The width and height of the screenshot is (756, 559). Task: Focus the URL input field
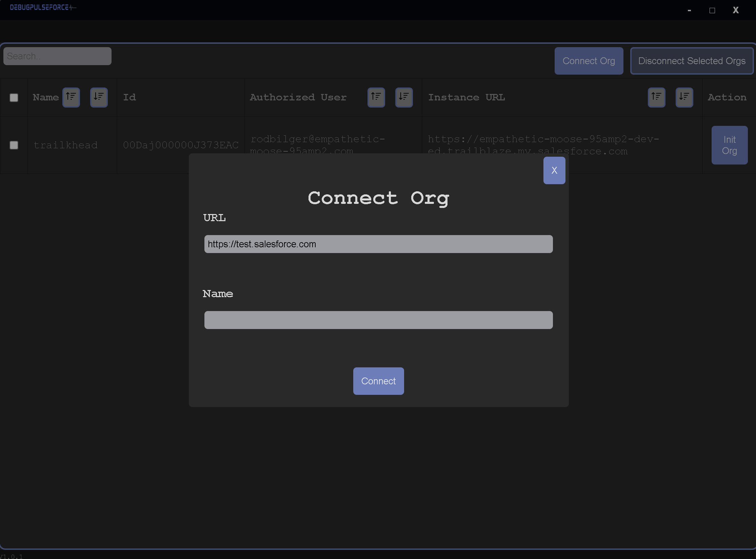[378, 244]
